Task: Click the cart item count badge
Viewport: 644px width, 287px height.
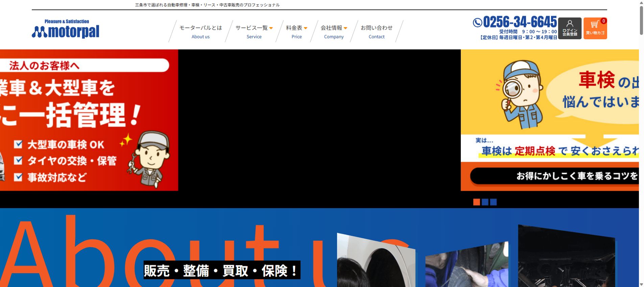Action: (603, 21)
